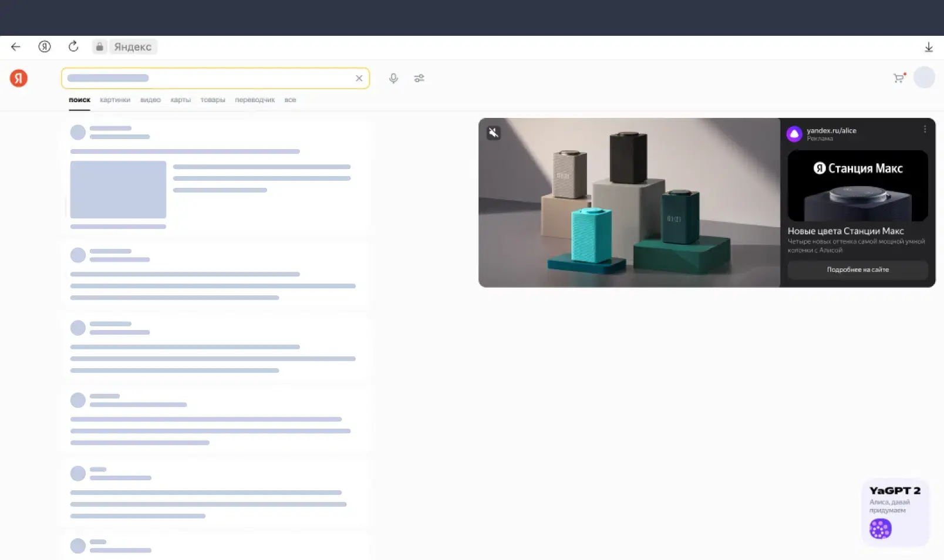Open the shopping cart icon
Screen dimensions: 944x560
pyautogui.click(x=899, y=77)
